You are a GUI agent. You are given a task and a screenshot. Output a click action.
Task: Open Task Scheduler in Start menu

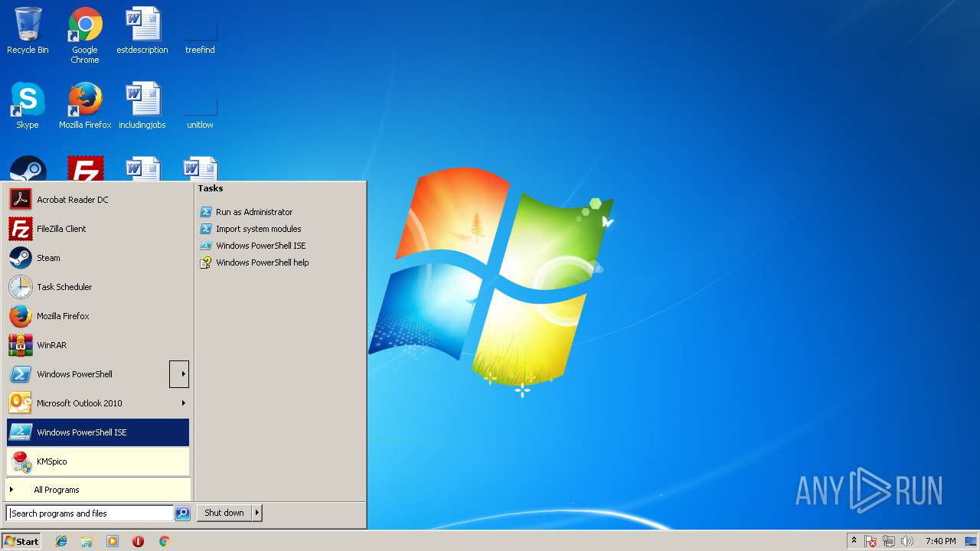[x=97, y=287]
